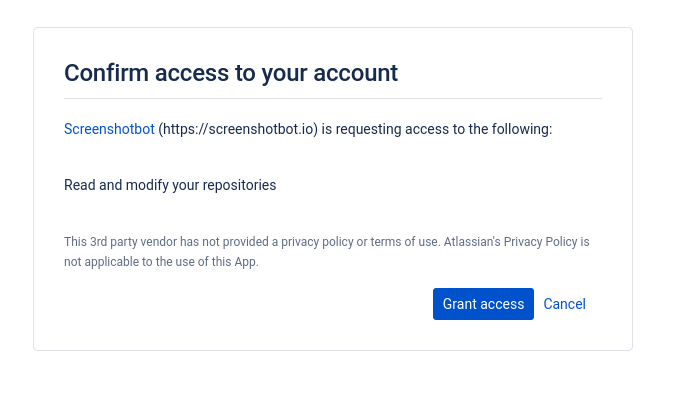Click the Grant access button
Image resolution: width=689 pixels, height=395 pixels.
[483, 304]
